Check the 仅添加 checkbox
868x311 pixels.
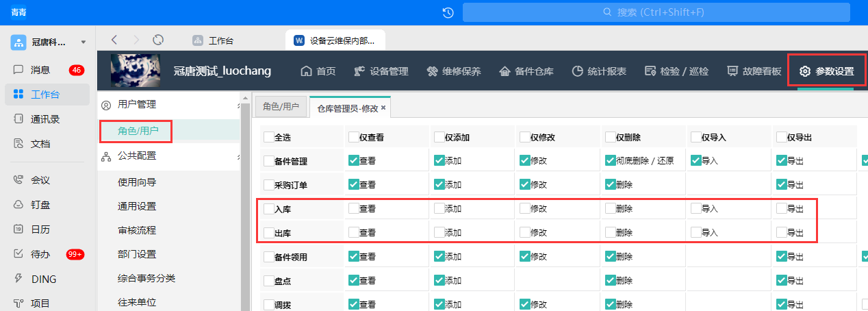439,136
